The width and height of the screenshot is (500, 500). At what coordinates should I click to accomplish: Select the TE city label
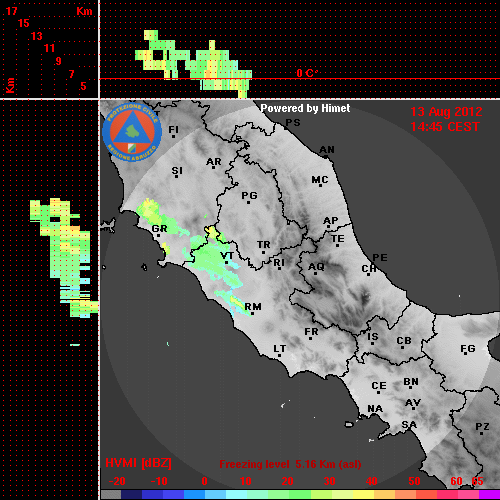(x=338, y=239)
